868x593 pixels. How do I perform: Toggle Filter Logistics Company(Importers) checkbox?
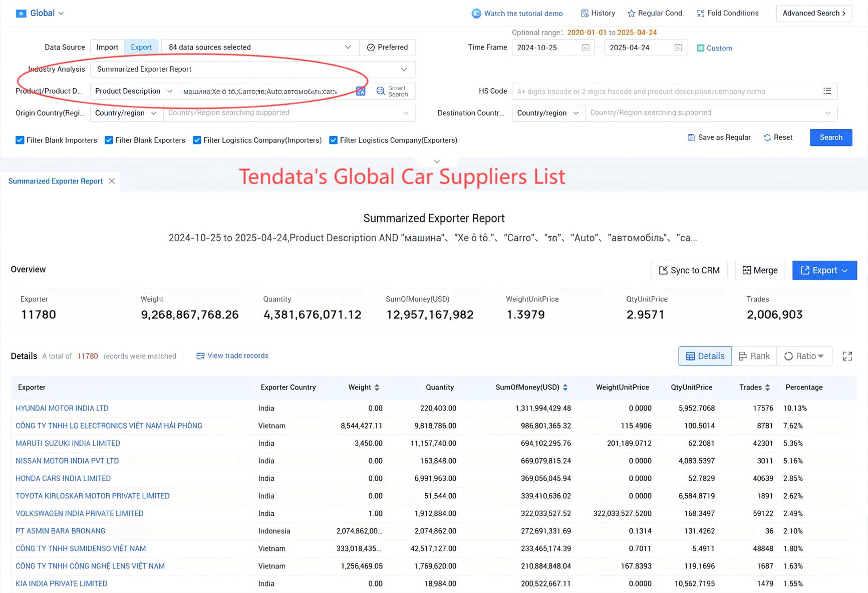tap(197, 140)
